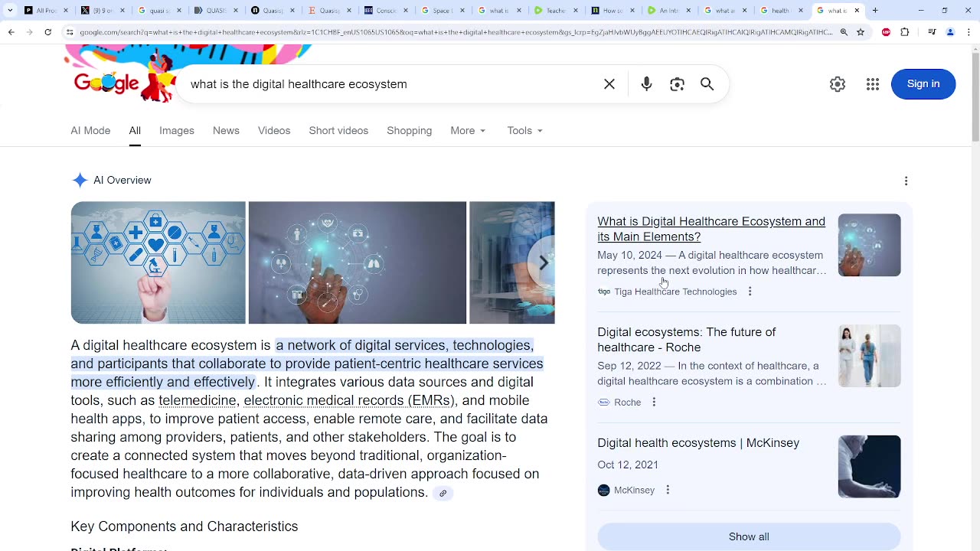This screenshot has width=980, height=551.
Task: Open page zoom magnifier in address bar
Action: click(x=844, y=32)
